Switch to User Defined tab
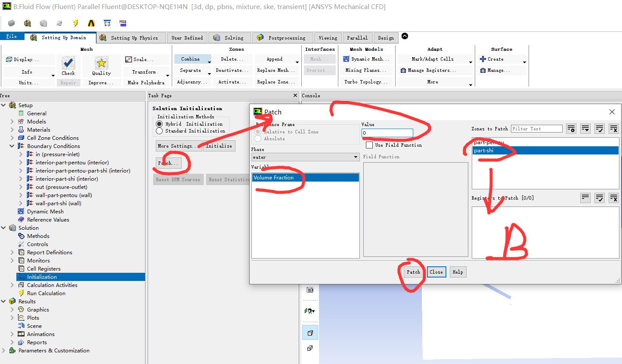622x364 pixels. coord(187,38)
